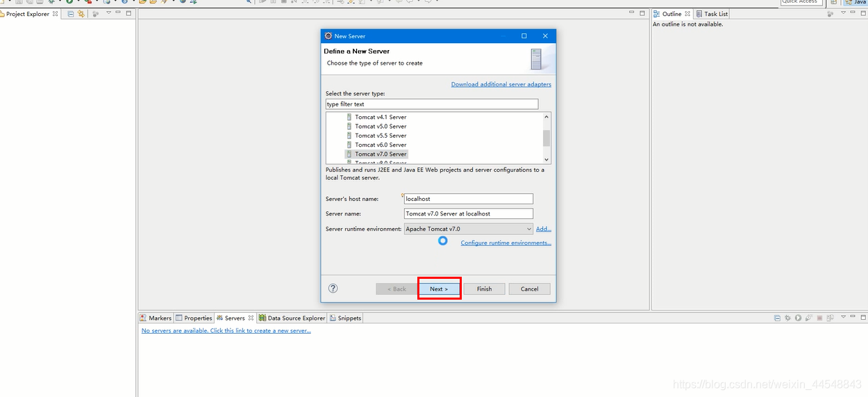
Task: Open New Server dialog help
Action: (x=333, y=289)
